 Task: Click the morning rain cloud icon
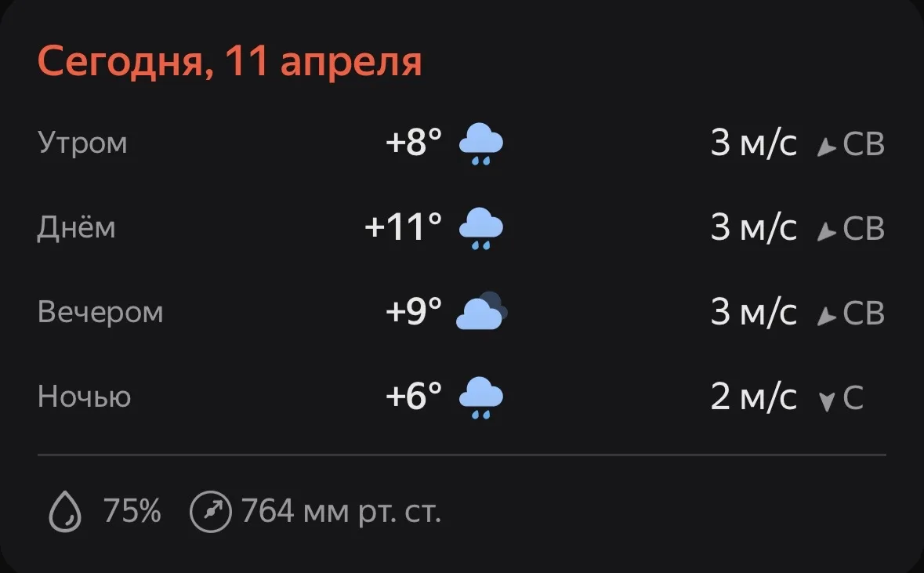point(480,144)
